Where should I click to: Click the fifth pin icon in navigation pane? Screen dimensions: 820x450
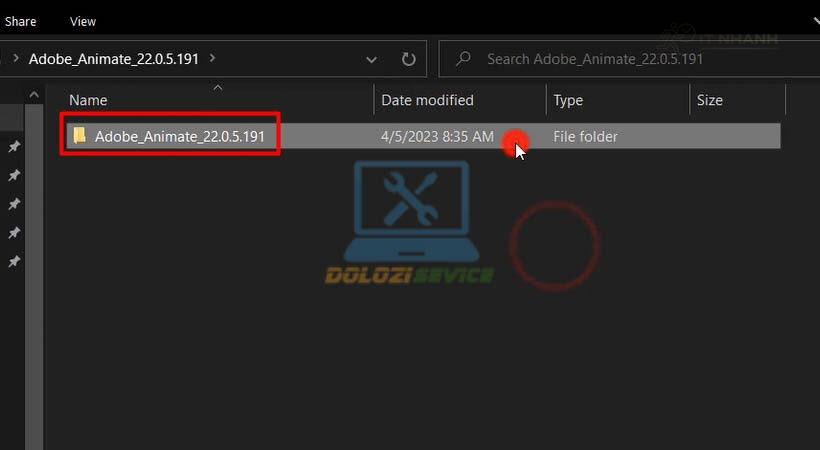(x=14, y=261)
